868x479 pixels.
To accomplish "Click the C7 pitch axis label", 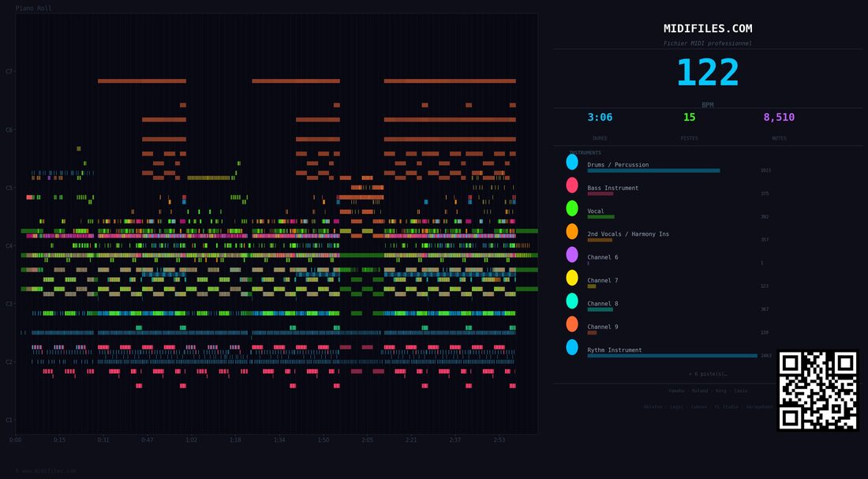I will [9, 72].
